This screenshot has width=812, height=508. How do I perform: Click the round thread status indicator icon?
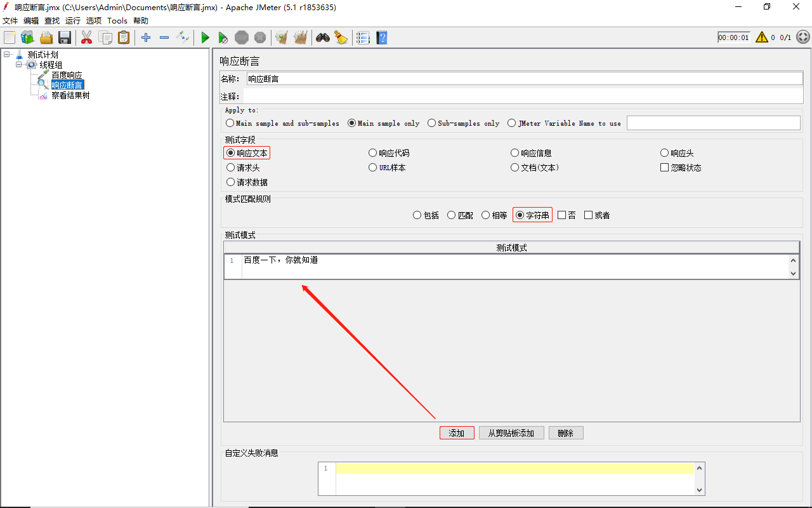click(x=803, y=37)
